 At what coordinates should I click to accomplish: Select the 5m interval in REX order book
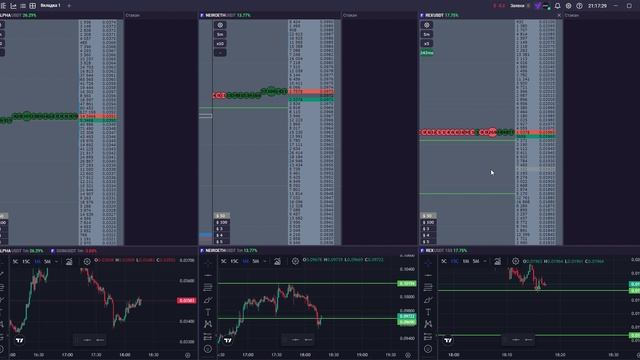point(427,34)
